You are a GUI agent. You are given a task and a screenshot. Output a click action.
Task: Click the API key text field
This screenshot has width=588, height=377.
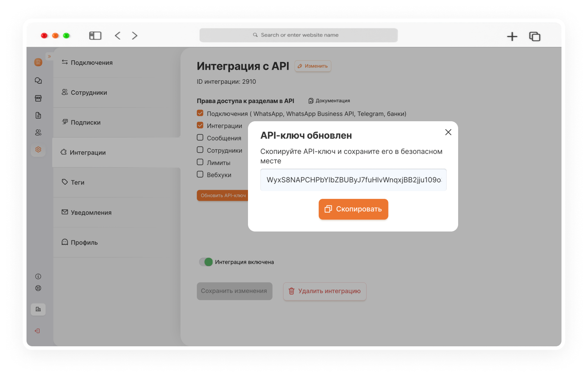(353, 180)
